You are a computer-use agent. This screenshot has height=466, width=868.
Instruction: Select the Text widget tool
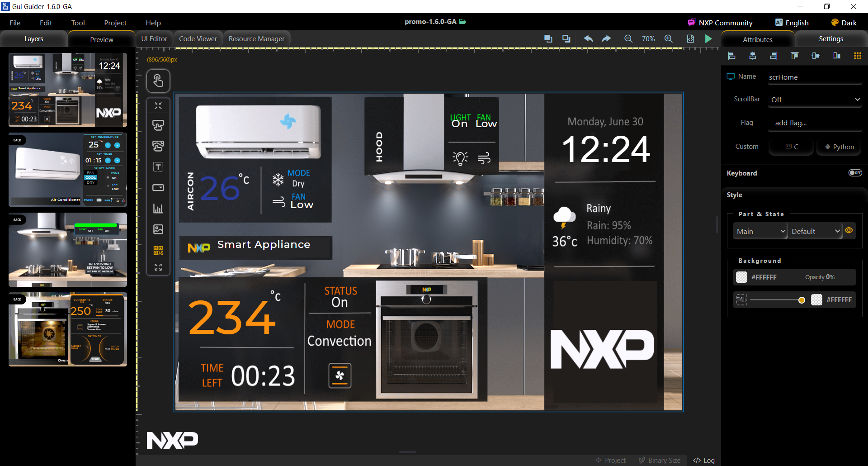[x=158, y=166]
